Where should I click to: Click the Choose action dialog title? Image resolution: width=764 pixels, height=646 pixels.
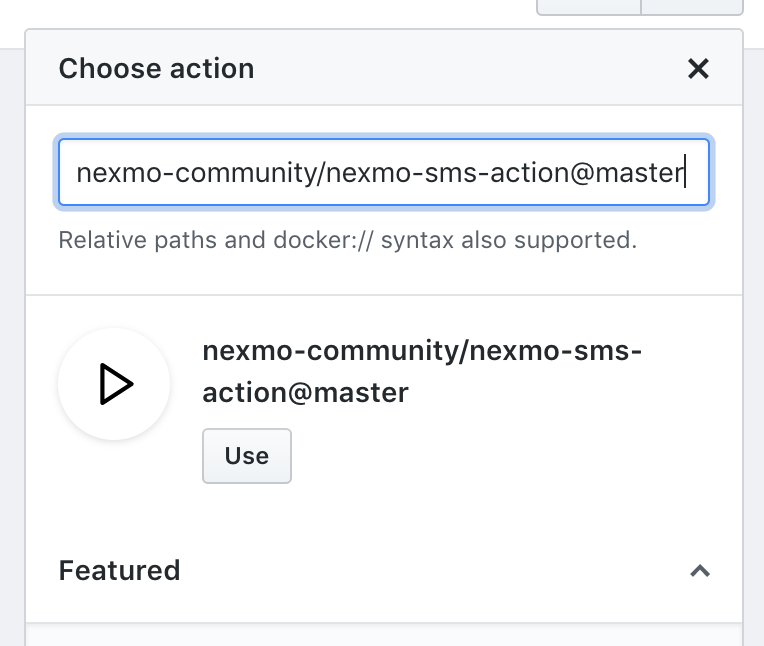[156, 68]
